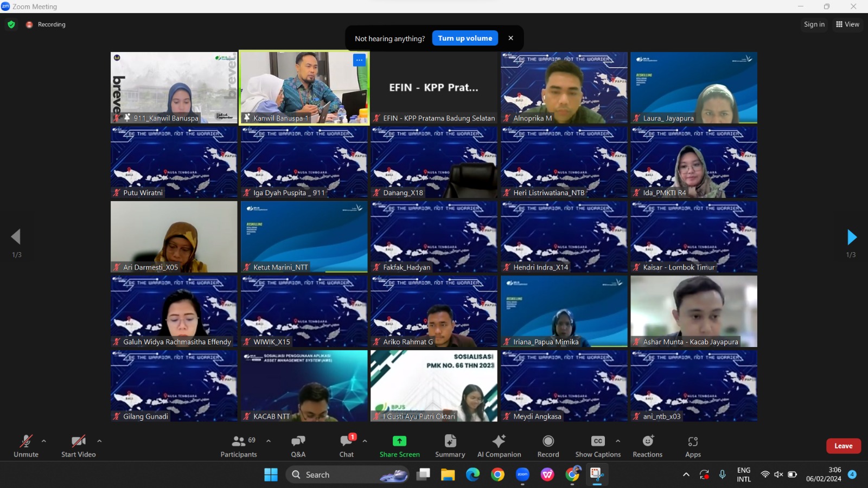Click the encryption shield icon
This screenshot has height=488, width=868.
point(11,24)
